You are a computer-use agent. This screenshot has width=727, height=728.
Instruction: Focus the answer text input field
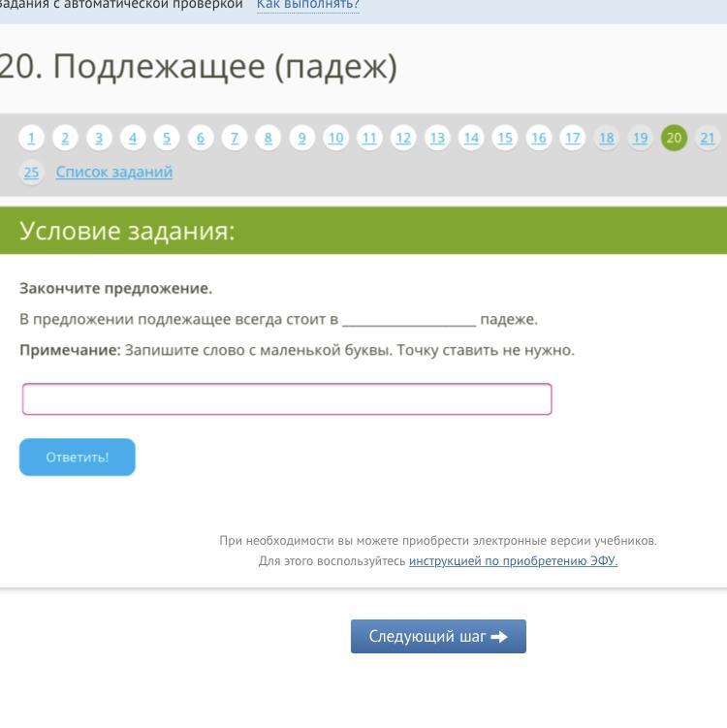click(287, 398)
